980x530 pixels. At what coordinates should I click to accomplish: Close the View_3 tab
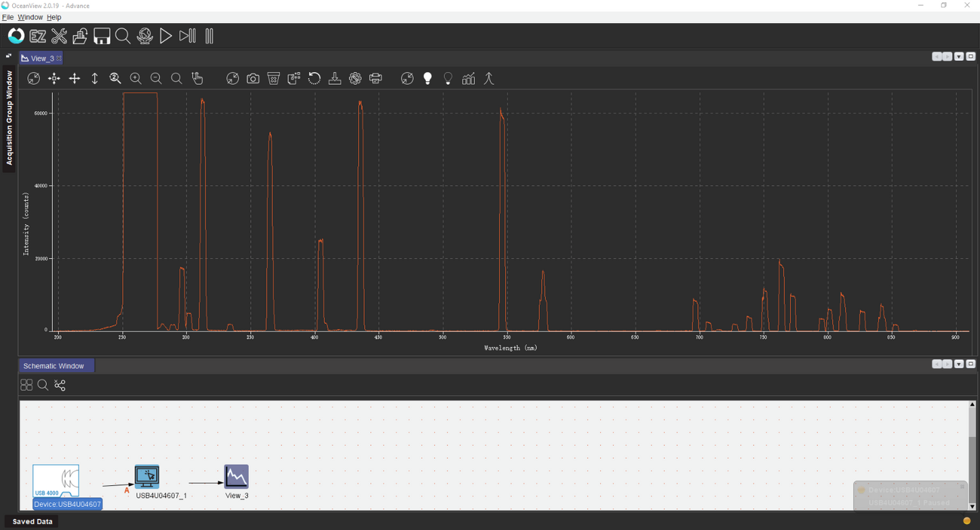(x=59, y=58)
